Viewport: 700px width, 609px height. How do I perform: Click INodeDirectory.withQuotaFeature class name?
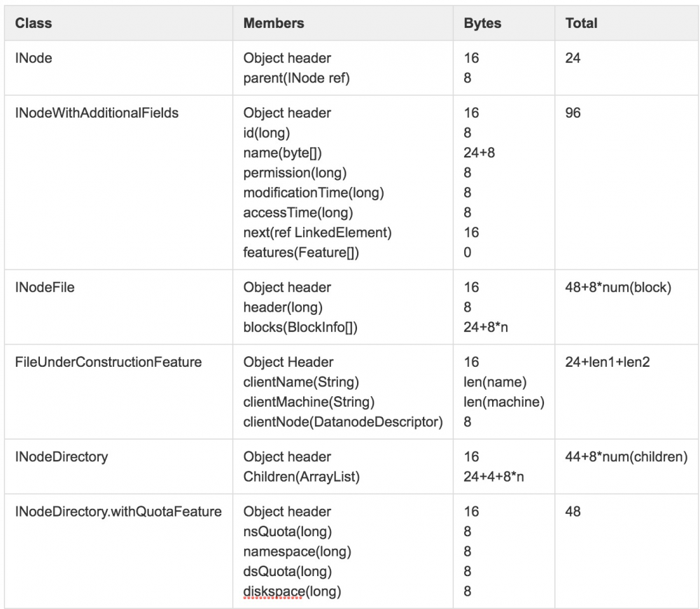click(118, 512)
